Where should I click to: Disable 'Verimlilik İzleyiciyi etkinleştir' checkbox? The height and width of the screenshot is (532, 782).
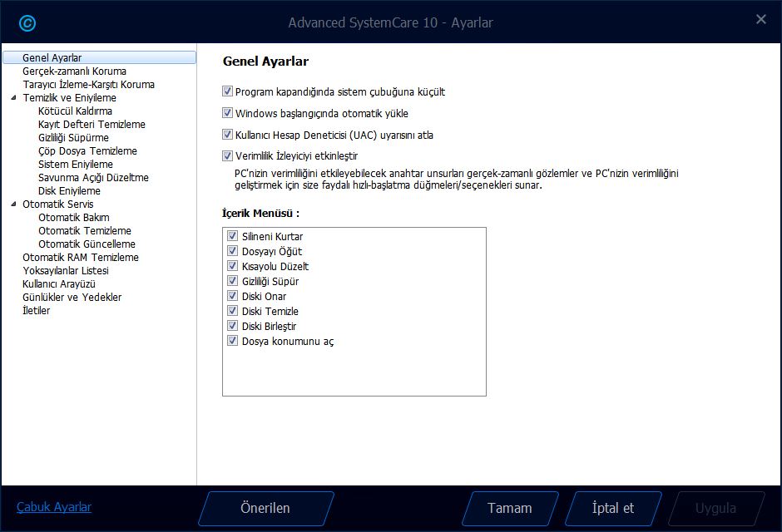click(227, 156)
